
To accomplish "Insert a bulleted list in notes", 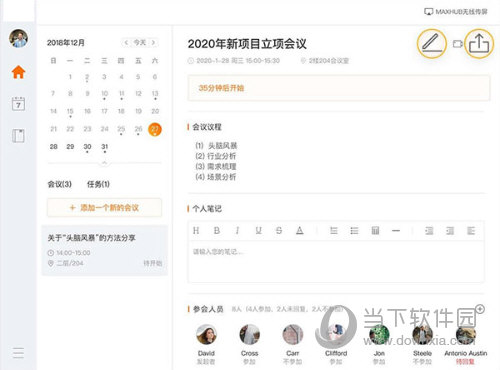I will coord(354,231).
